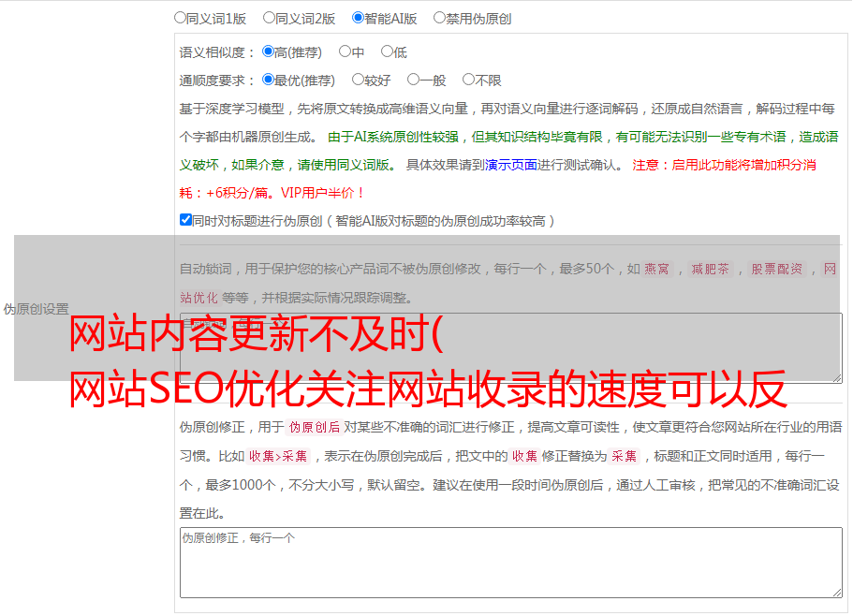Open the 演示页面 link
Viewport: 853px width, 616px height.
pyautogui.click(x=511, y=165)
